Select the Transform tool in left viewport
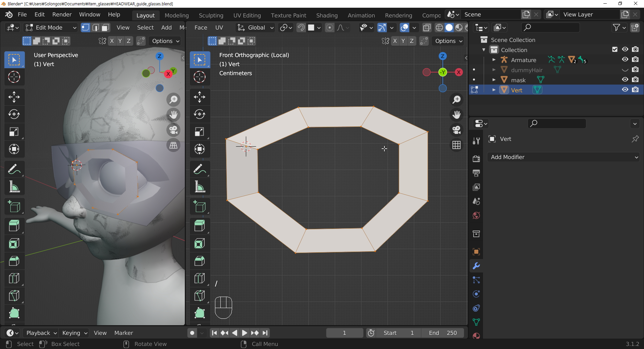Image resolution: width=644 pixels, height=349 pixels. click(x=14, y=149)
